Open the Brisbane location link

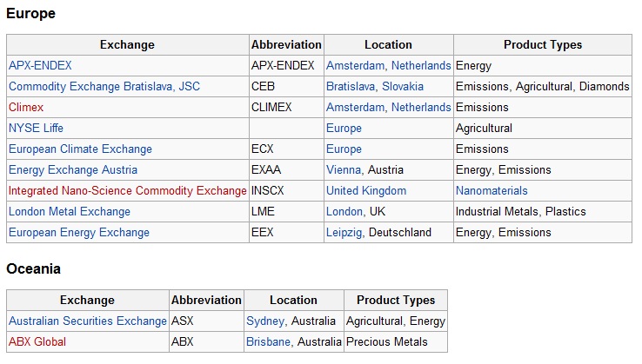[268, 341]
